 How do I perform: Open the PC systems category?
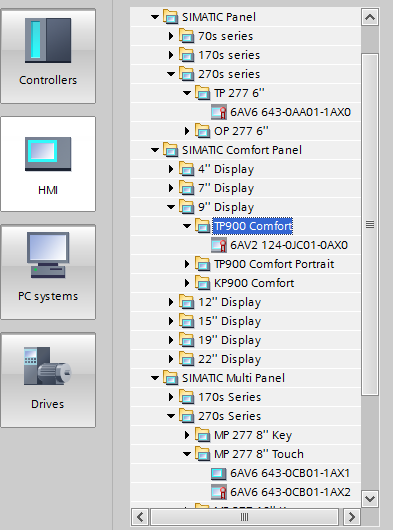[x=48, y=271]
